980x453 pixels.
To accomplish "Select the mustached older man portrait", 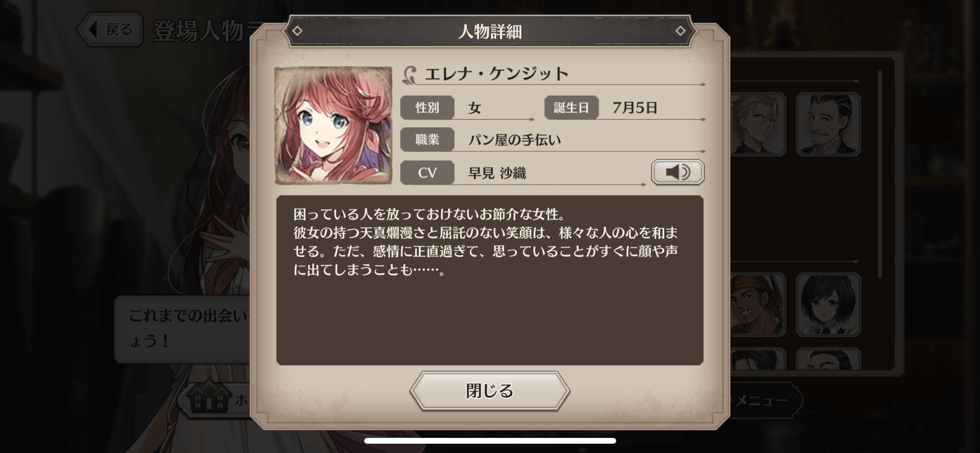I will click(828, 124).
